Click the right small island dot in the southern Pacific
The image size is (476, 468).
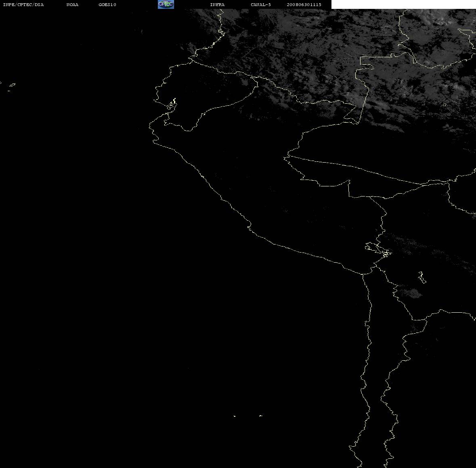point(260,416)
